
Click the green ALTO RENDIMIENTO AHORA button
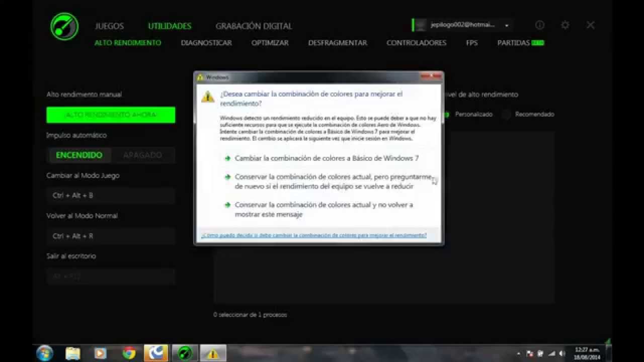pyautogui.click(x=111, y=115)
